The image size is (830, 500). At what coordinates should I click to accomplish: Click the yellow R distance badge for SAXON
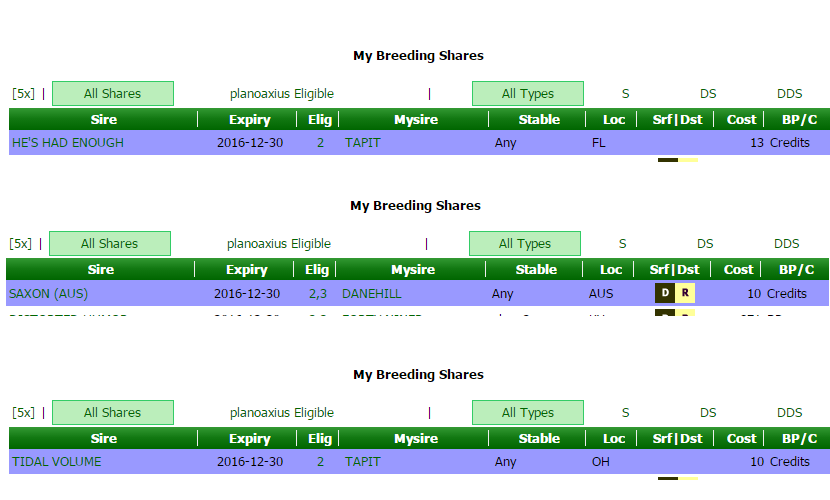point(684,293)
